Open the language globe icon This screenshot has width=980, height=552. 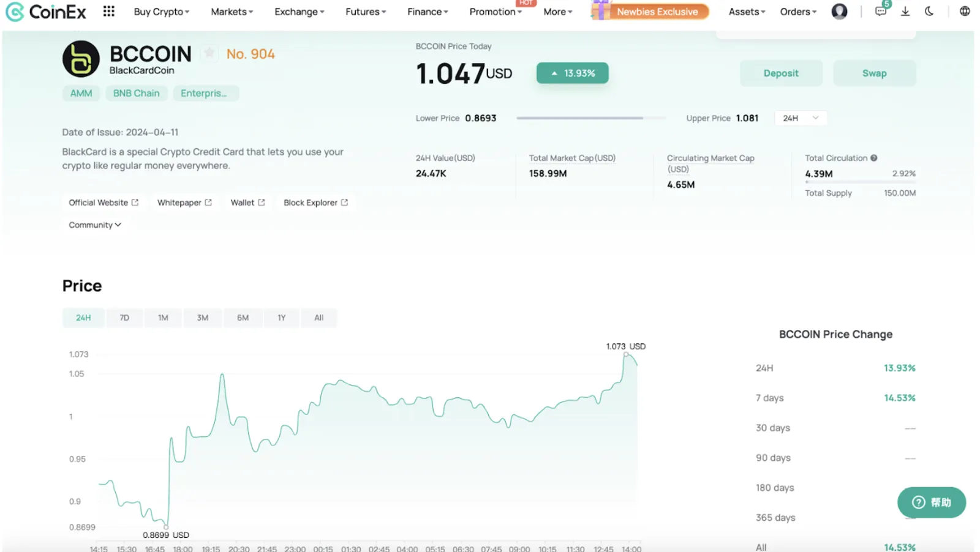965,11
